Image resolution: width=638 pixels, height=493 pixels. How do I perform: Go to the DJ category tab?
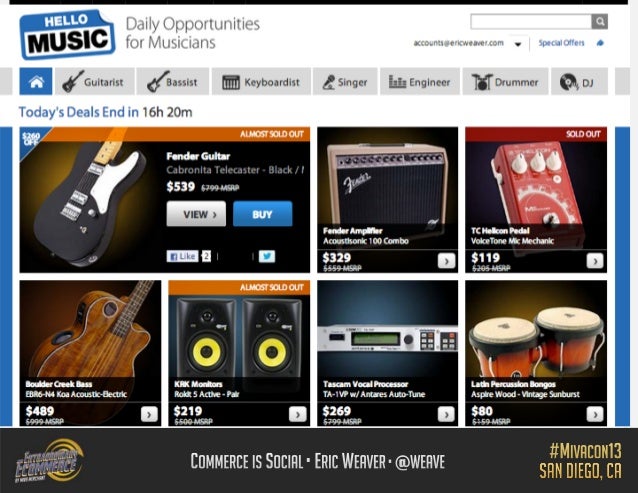coord(579,81)
